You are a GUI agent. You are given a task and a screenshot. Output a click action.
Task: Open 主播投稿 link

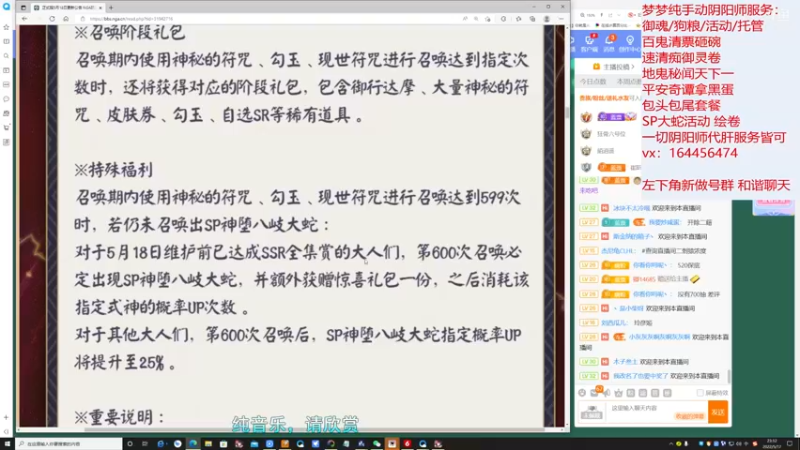click(614, 67)
